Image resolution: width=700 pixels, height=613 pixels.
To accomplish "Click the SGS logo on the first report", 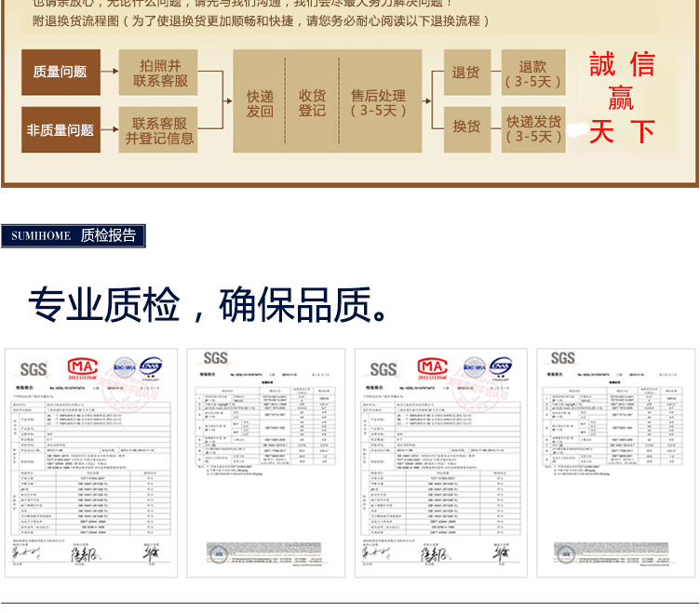I will click(34, 369).
